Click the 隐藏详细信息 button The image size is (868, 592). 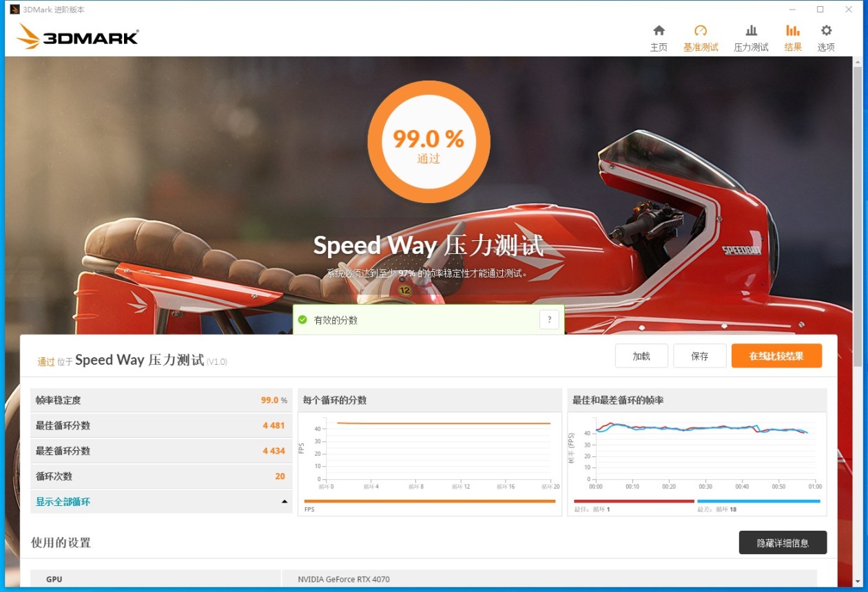(x=783, y=542)
